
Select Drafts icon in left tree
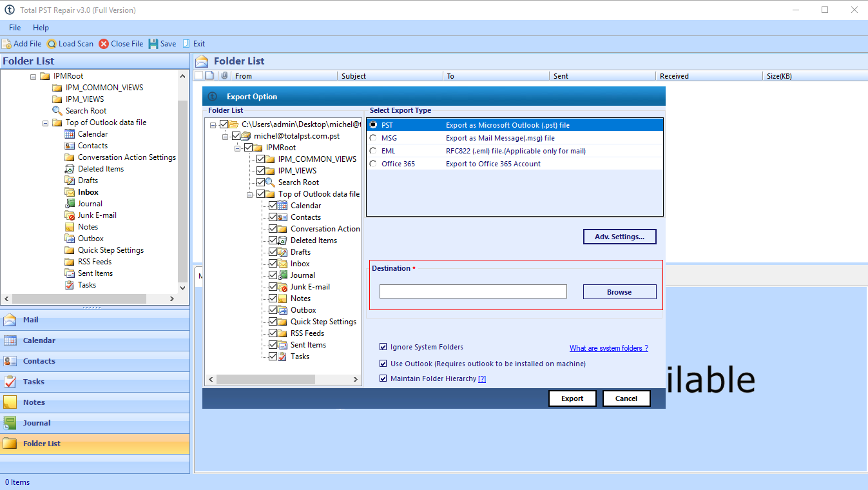pyautogui.click(x=70, y=181)
